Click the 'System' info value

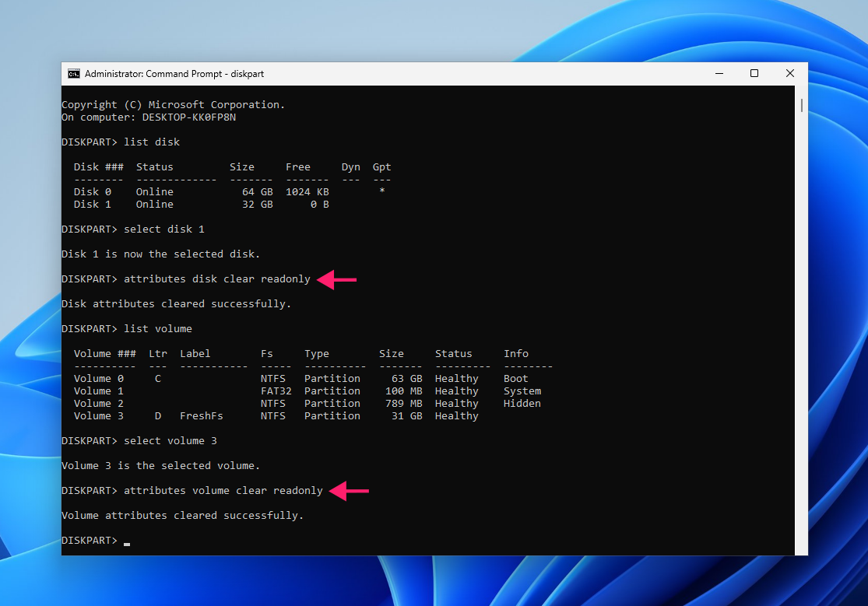[522, 391]
